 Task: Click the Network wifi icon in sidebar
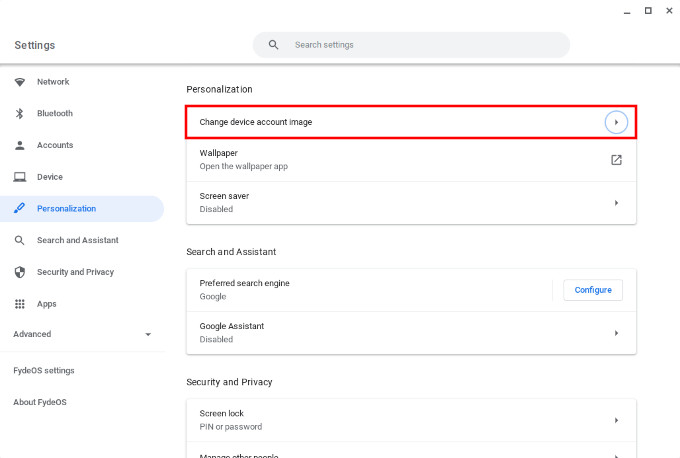tap(20, 82)
